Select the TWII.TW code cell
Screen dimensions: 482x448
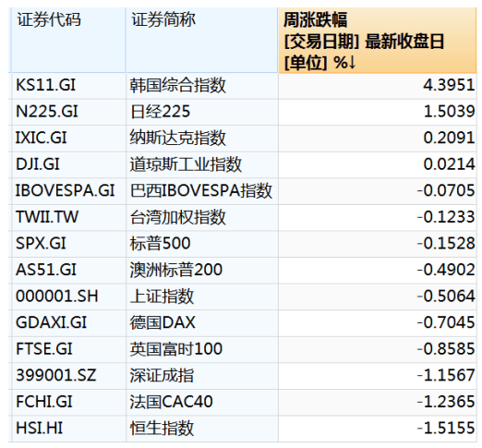[x=68, y=217]
